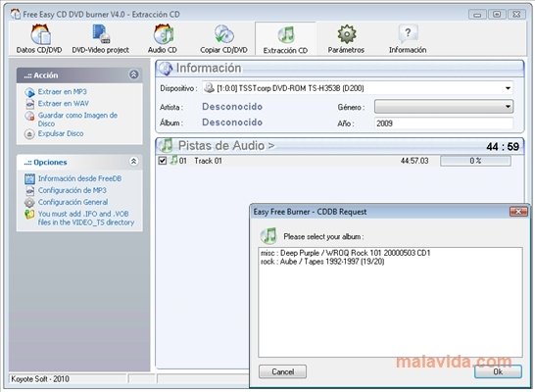The image size is (535, 392).
Task: Uncheck the Track 01 checkbox
Action: [163, 161]
